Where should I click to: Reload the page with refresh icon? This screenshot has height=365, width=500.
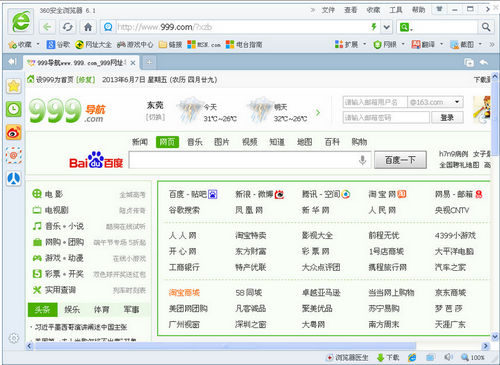pos(68,27)
